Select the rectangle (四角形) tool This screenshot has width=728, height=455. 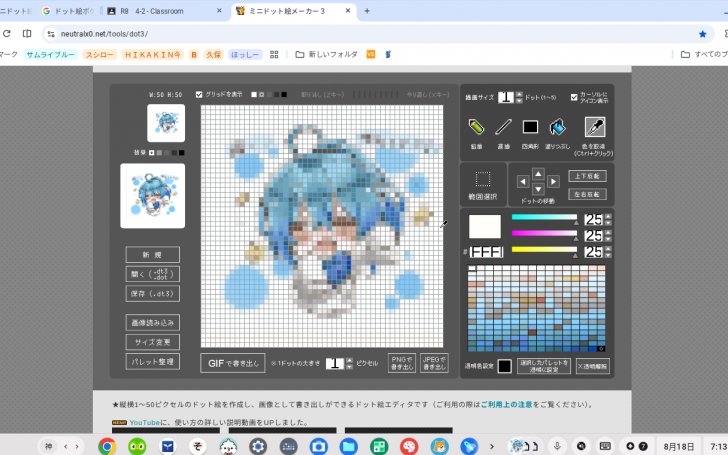pos(530,127)
